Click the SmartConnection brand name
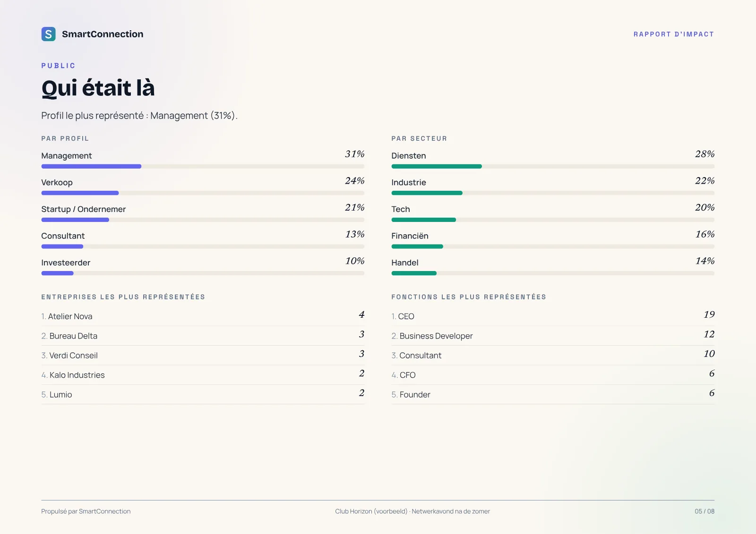Image resolution: width=756 pixels, height=534 pixels. coord(103,34)
